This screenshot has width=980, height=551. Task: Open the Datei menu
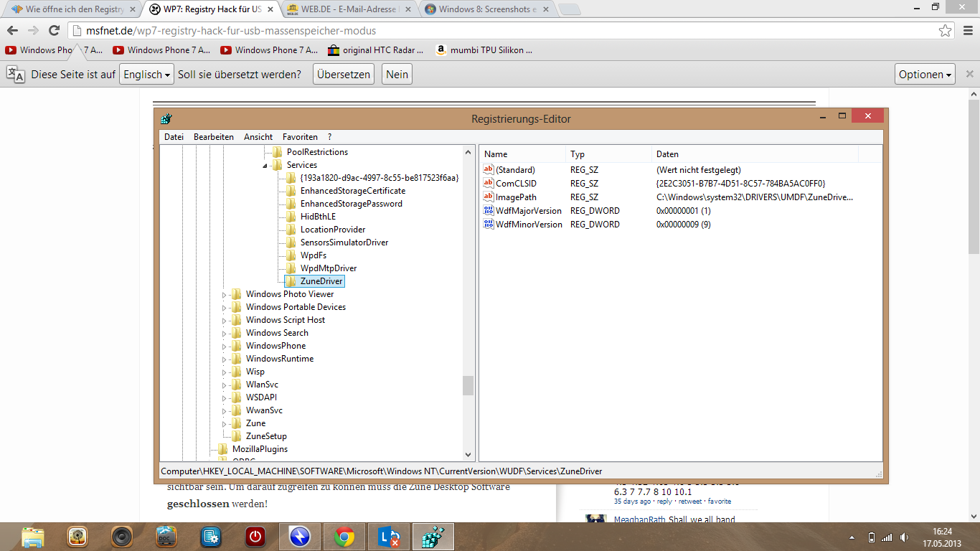point(174,136)
